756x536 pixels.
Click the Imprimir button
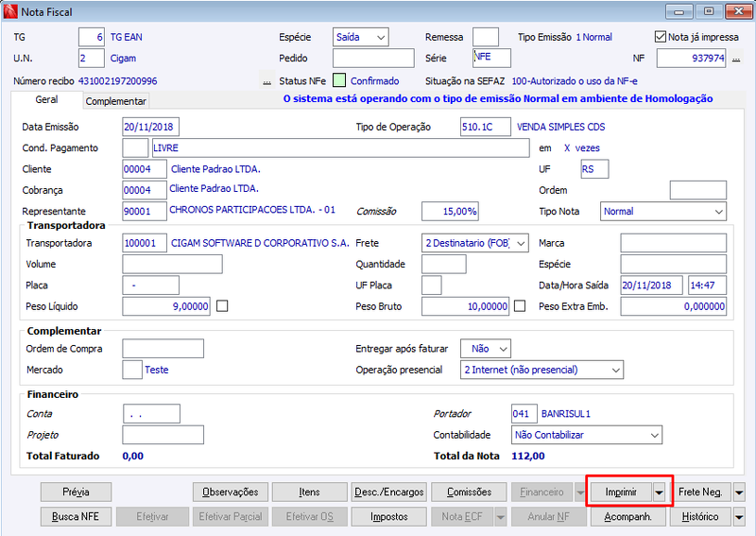pyautogui.click(x=621, y=493)
